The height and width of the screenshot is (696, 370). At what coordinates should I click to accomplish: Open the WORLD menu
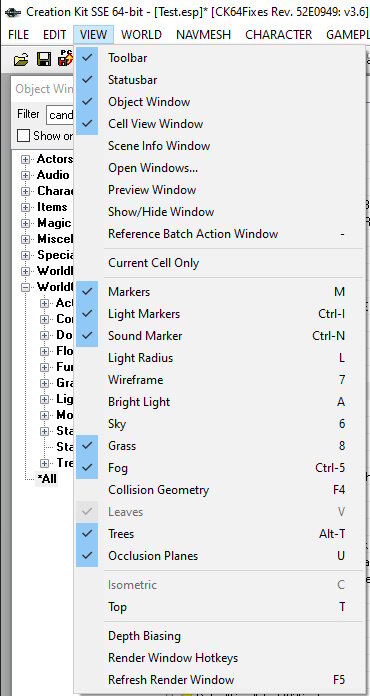coord(142,35)
